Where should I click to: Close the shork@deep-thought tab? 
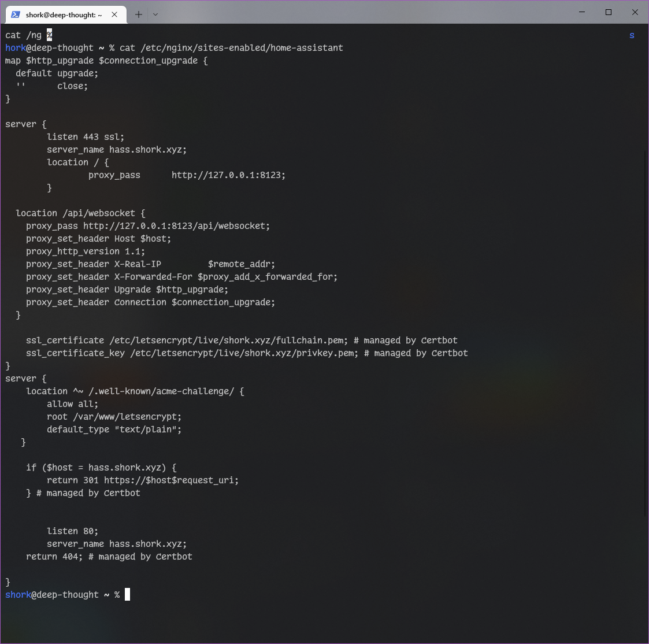pyautogui.click(x=114, y=14)
